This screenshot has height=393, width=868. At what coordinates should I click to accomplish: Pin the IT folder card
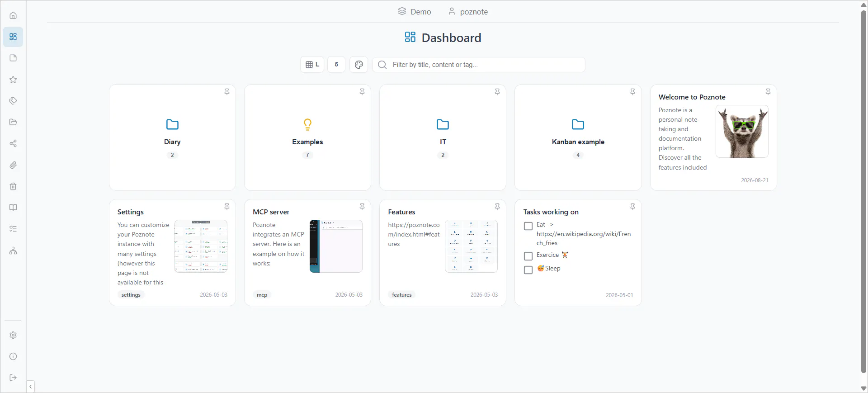click(497, 92)
